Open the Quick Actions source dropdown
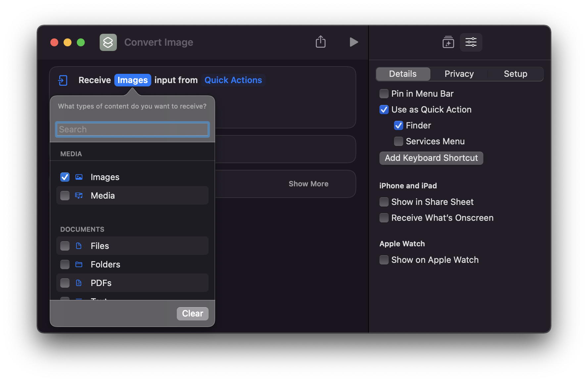Viewport: 588px width, 382px height. (233, 80)
